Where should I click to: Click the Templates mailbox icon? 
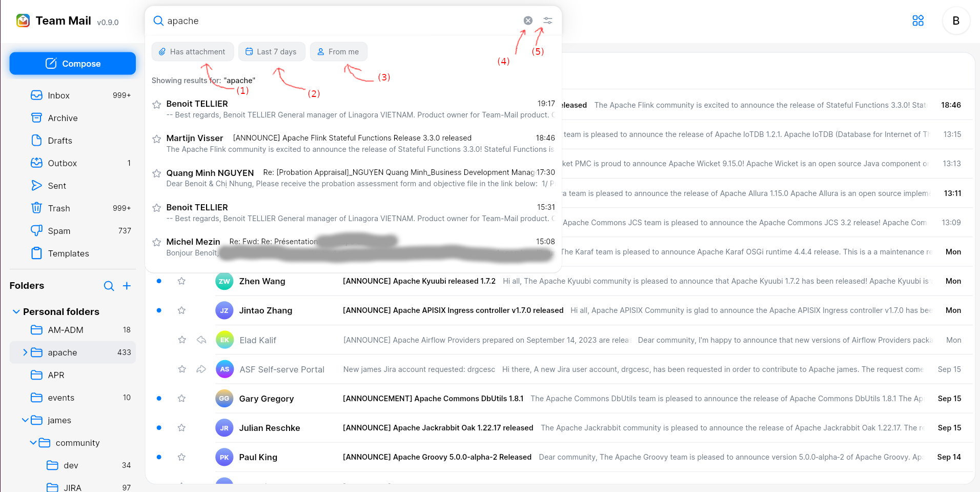(x=36, y=253)
